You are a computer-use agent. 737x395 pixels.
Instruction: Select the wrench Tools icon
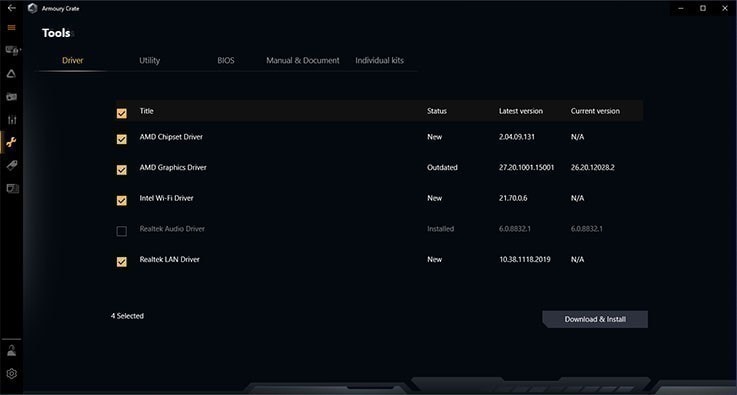12,142
